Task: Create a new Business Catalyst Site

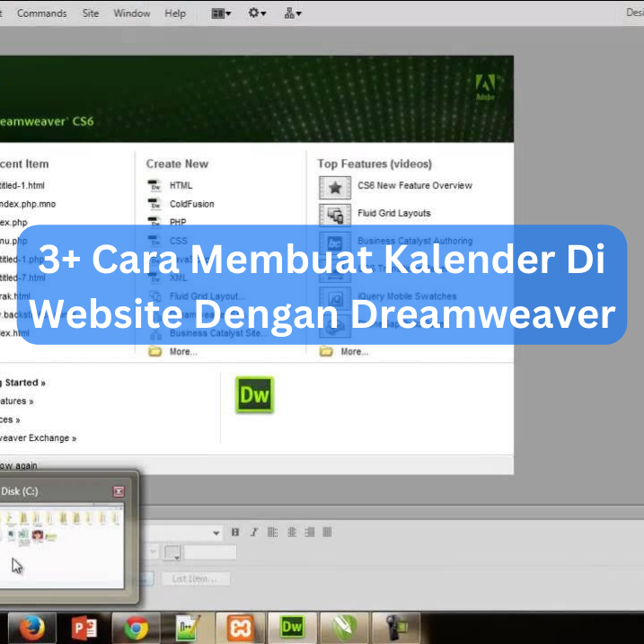Action: click(219, 333)
